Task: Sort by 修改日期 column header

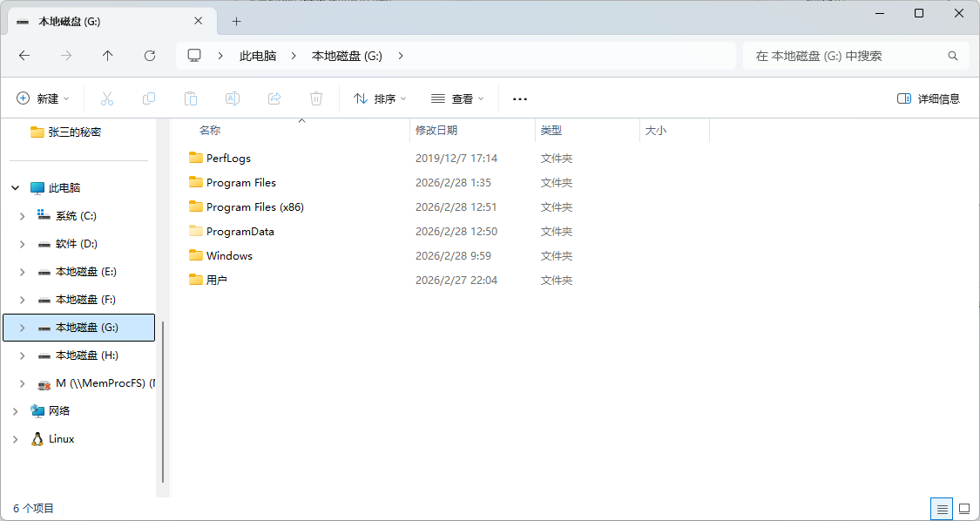Action: pos(436,131)
